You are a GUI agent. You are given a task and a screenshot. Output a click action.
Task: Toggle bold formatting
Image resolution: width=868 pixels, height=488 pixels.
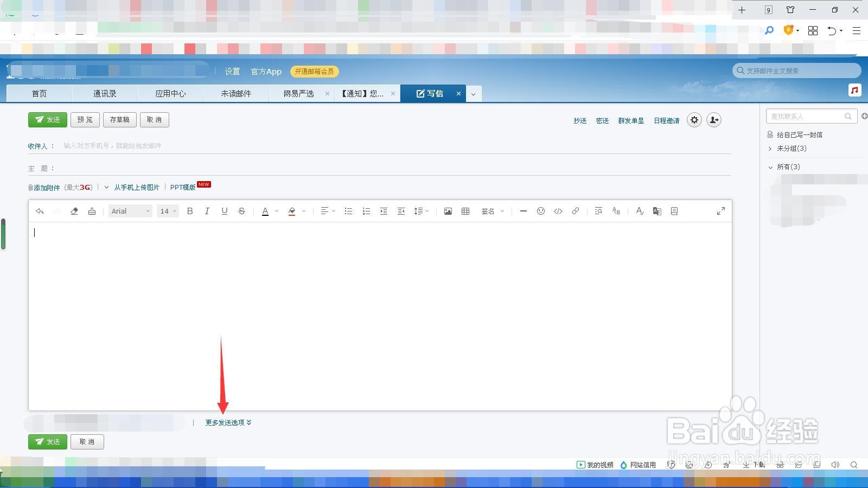pos(190,211)
